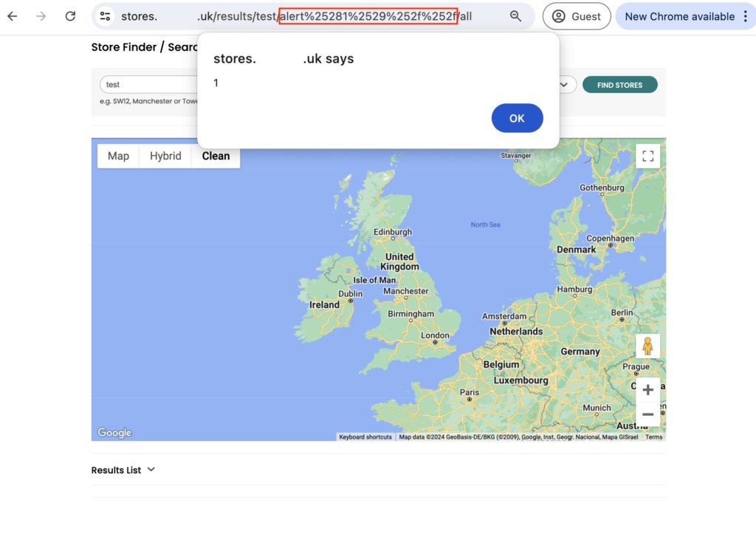
Task: Select the Clean map style
Action: pos(216,157)
